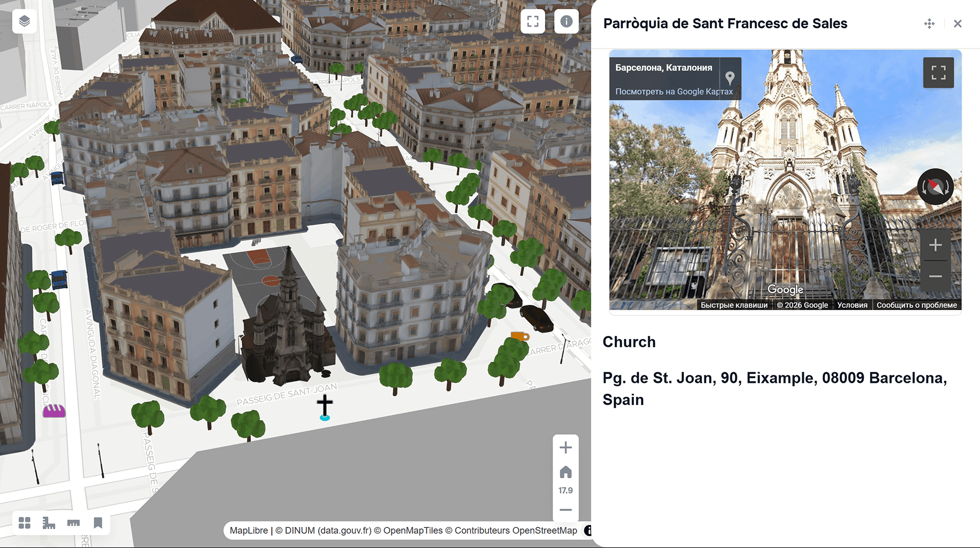Click the move panel drag icon
The image size is (980, 548).
(x=929, y=23)
